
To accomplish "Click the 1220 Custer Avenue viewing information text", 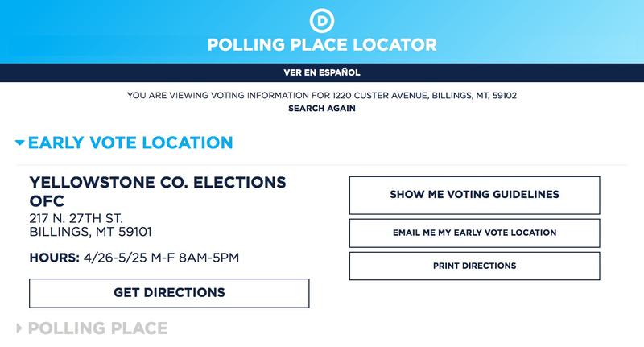I will [x=321, y=96].
